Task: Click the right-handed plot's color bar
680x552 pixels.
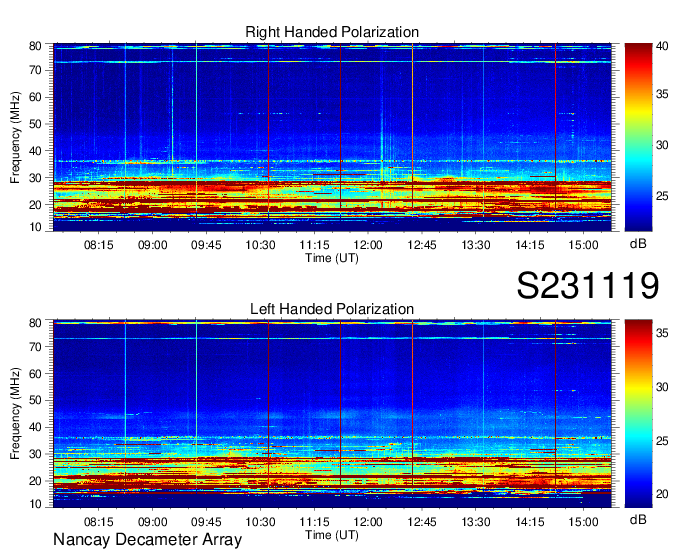Action: 638,137
